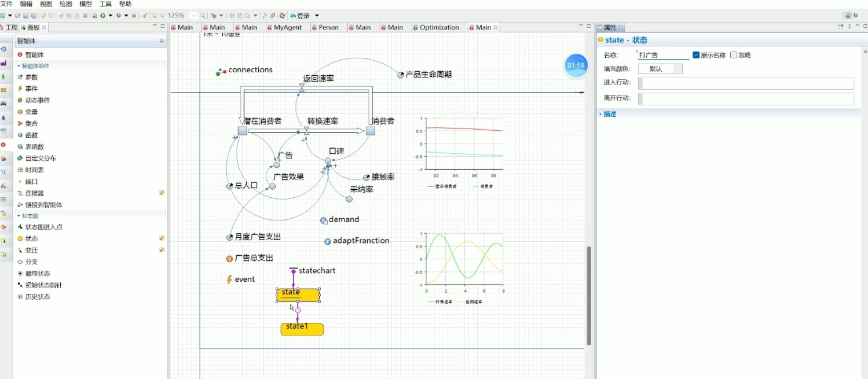
Task: Open the 填充颜色 默认 color picker
Action: (660, 68)
